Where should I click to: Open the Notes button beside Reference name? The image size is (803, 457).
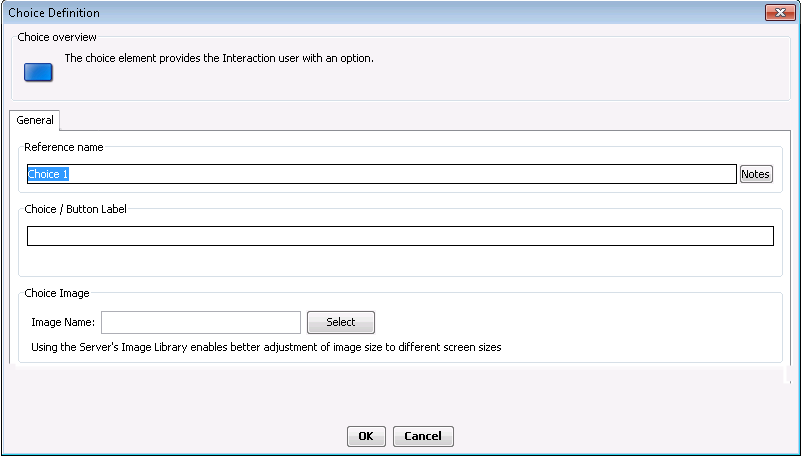click(x=756, y=174)
